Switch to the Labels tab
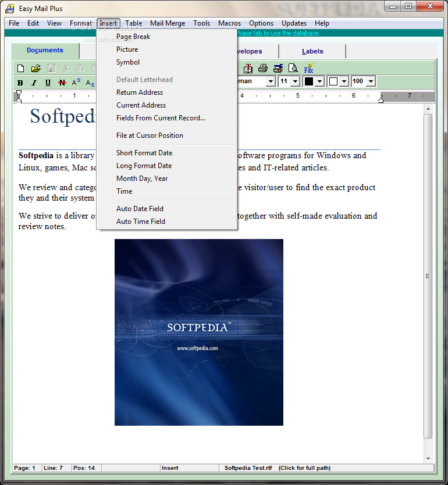 (312, 51)
